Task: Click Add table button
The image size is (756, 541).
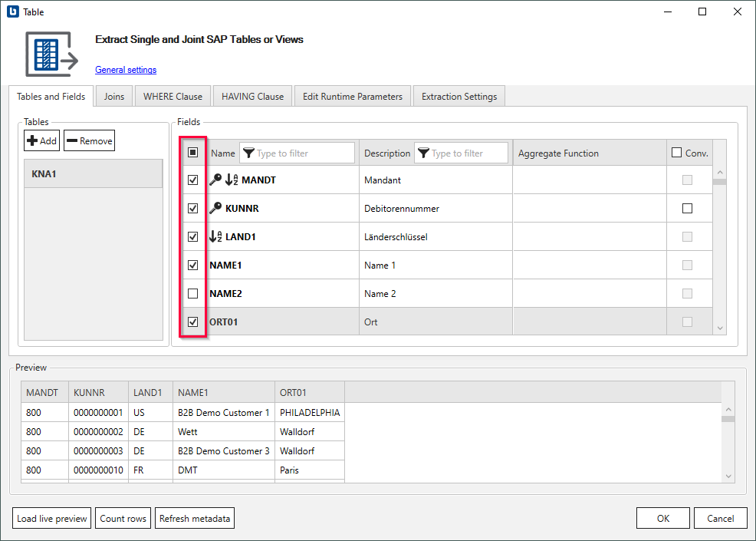Action: pos(42,140)
